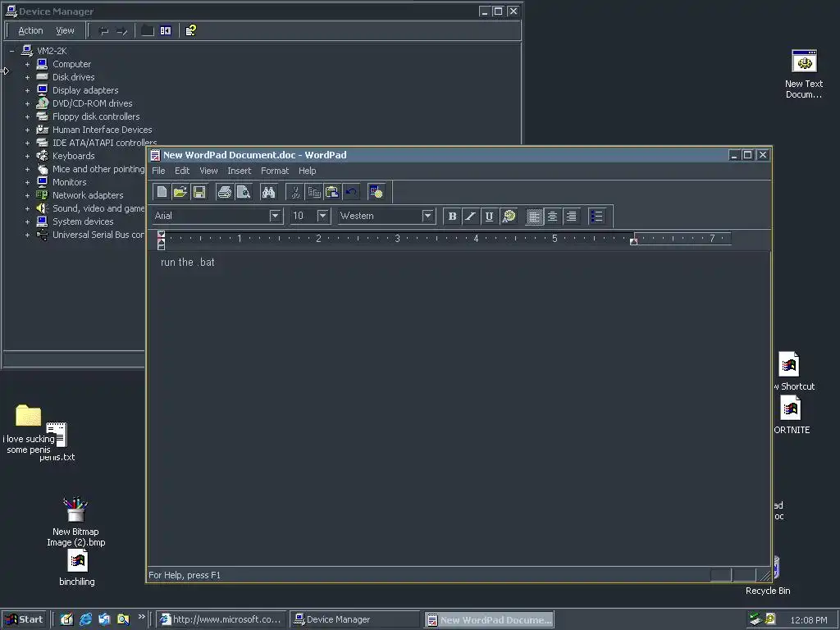Open the Arial font name dropdown
The height and width of the screenshot is (630, 840).
275,216
